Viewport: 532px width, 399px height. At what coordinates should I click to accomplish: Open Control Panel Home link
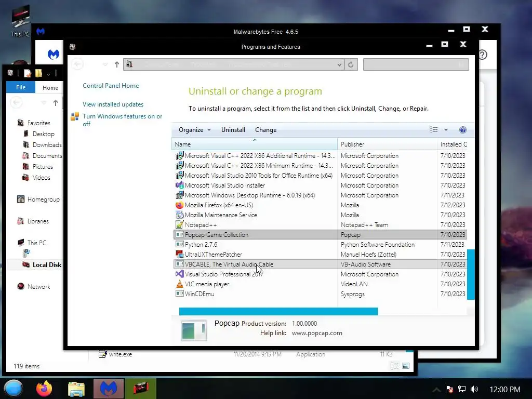tap(111, 86)
